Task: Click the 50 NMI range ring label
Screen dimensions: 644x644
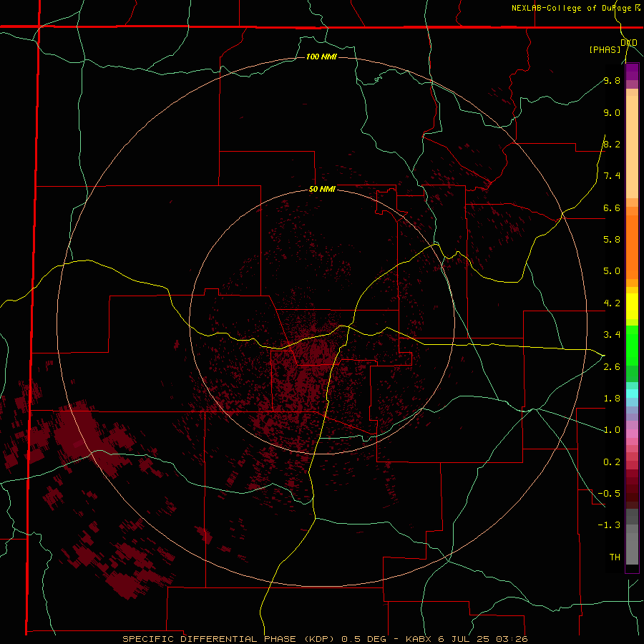Action: (322, 189)
